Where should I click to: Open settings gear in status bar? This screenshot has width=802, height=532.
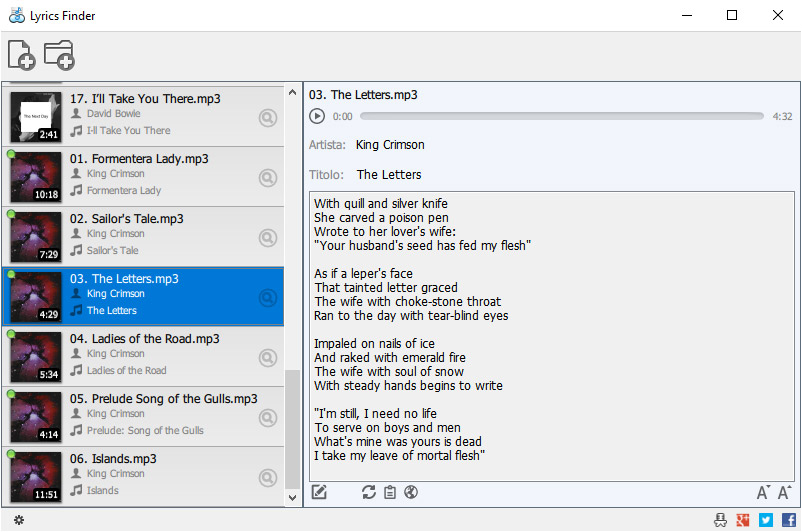click(18, 520)
